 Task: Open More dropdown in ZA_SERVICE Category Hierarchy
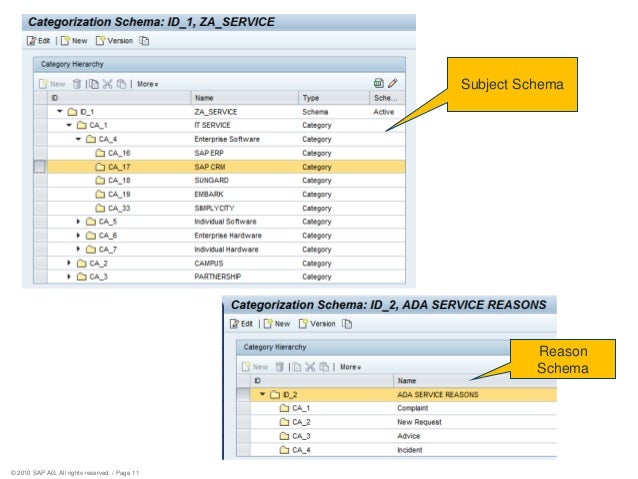(x=147, y=84)
